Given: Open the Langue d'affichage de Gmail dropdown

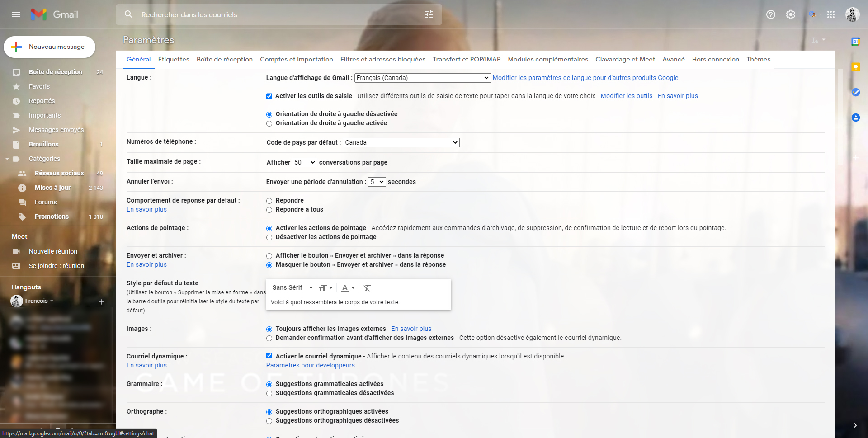Looking at the screenshot, I should click(422, 78).
